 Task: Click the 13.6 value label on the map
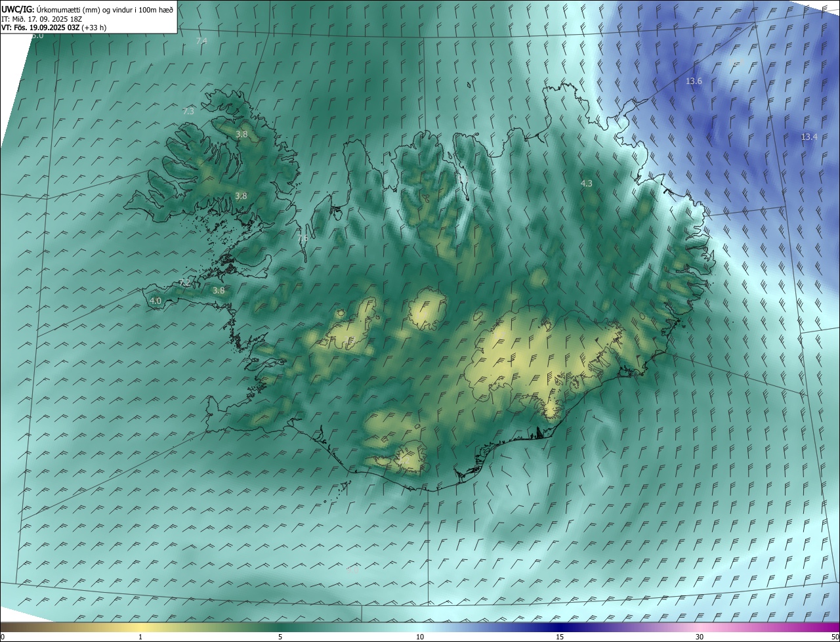tap(694, 81)
